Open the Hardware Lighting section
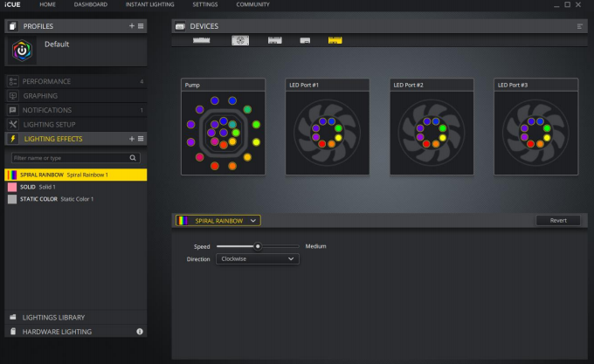The height and width of the screenshot is (364, 594). (76, 332)
